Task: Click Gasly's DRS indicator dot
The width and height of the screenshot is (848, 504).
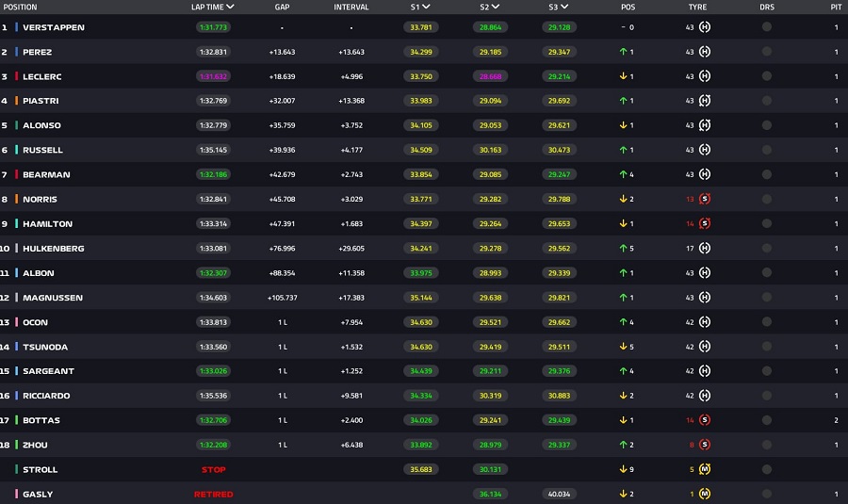Action: point(766,494)
